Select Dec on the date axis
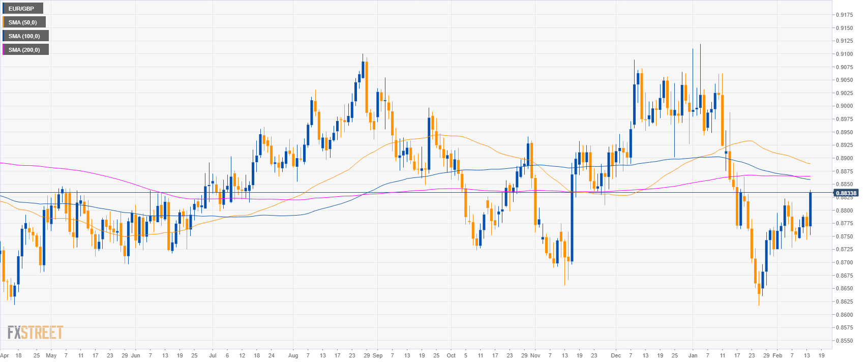This screenshot has height=362, width=868. 616,355
